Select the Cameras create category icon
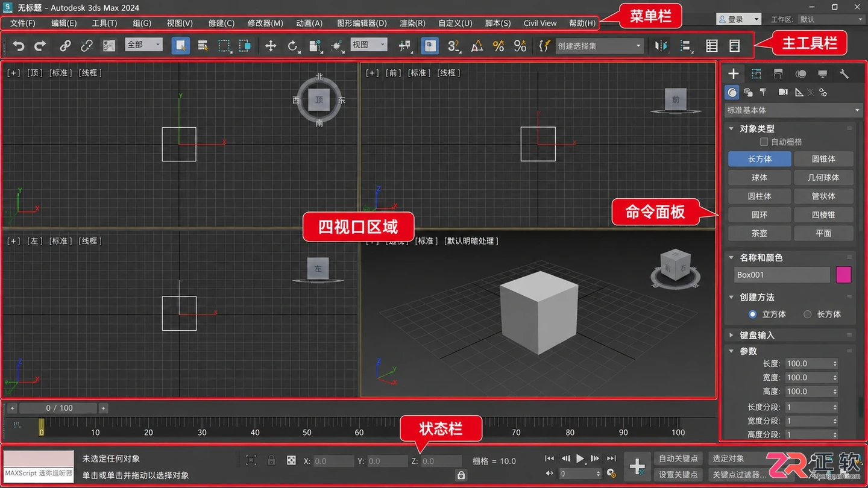This screenshot has height=488, width=868. [782, 92]
